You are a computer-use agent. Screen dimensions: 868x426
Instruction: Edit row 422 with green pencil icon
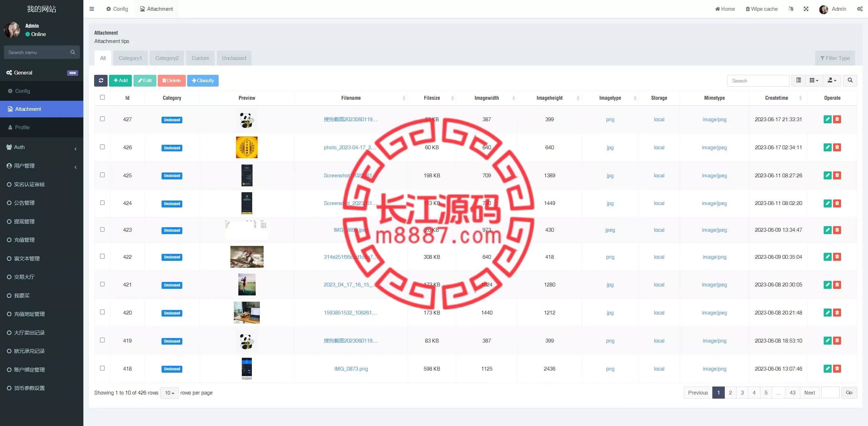point(828,257)
